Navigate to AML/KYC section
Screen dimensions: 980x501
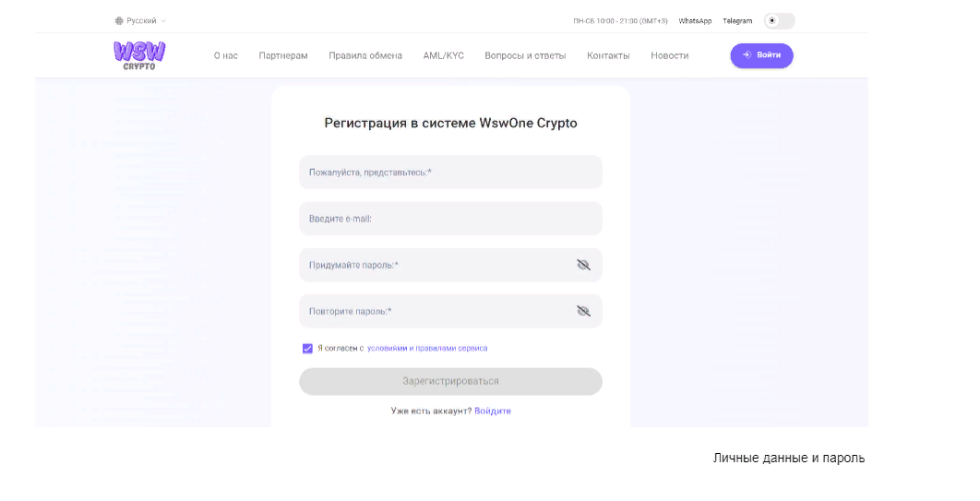pos(444,55)
